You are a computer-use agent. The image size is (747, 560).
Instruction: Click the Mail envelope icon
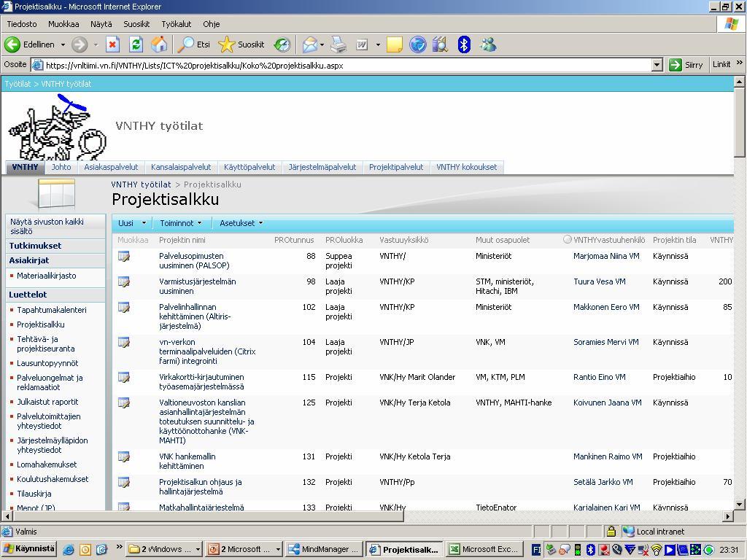point(309,44)
